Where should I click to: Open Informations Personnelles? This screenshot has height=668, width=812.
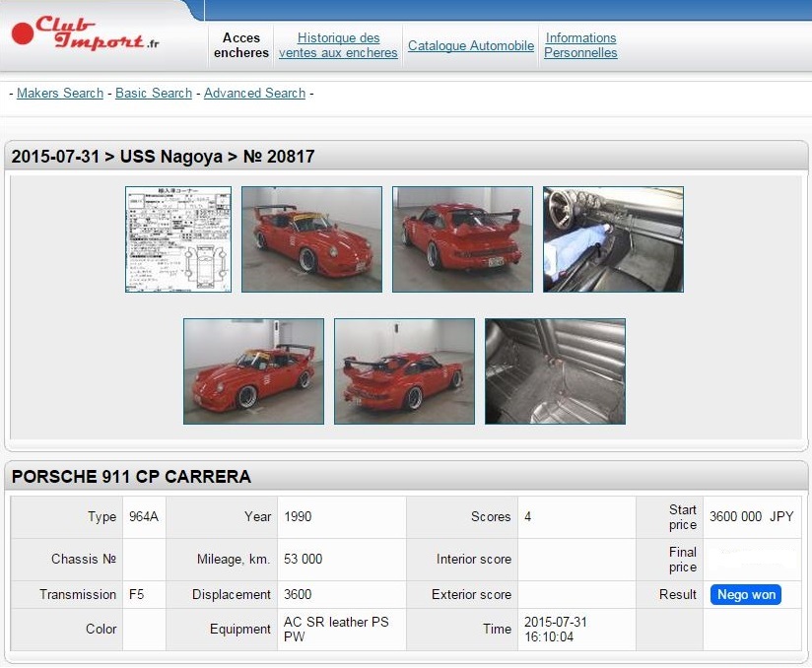580,45
